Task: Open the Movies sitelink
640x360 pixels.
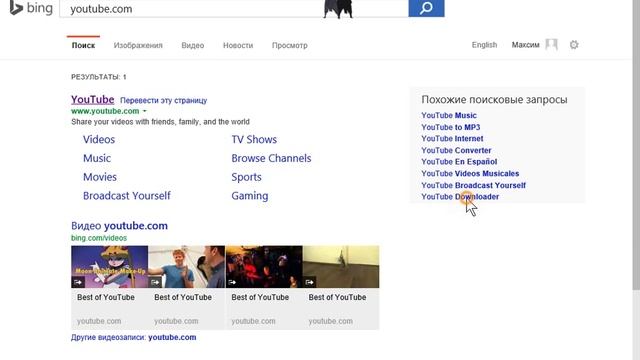Action: 100,177
